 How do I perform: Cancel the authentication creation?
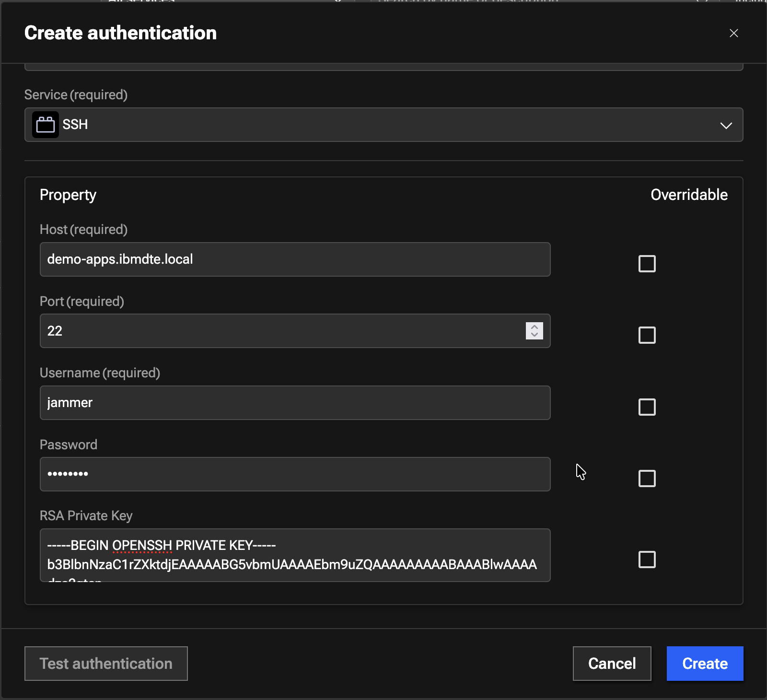(612, 664)
